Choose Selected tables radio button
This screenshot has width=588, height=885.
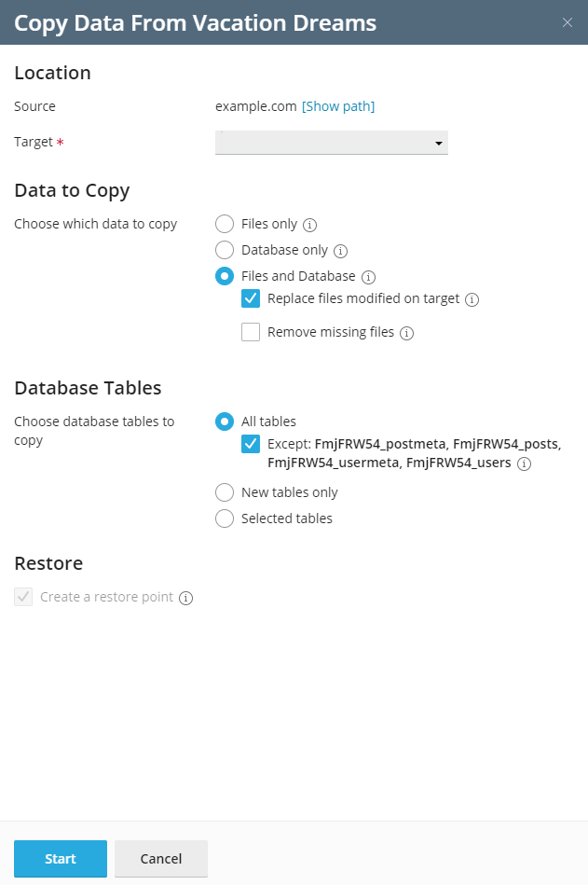pyautogui.click(x=225, y=519)
